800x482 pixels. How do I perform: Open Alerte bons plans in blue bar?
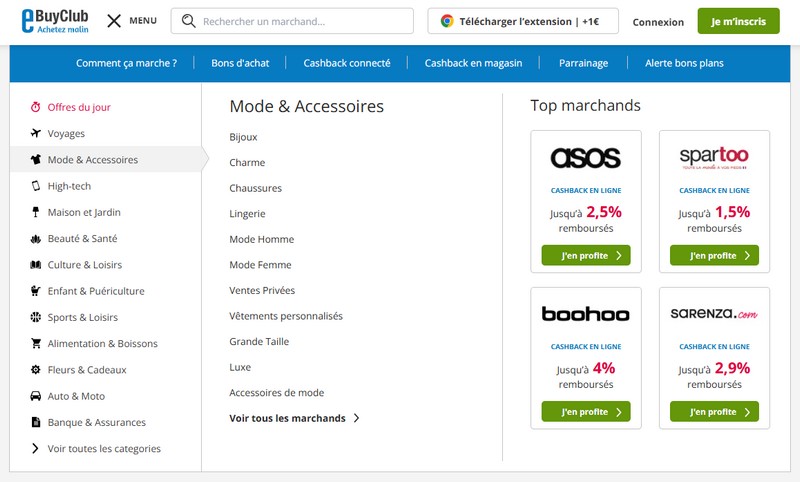684,63
